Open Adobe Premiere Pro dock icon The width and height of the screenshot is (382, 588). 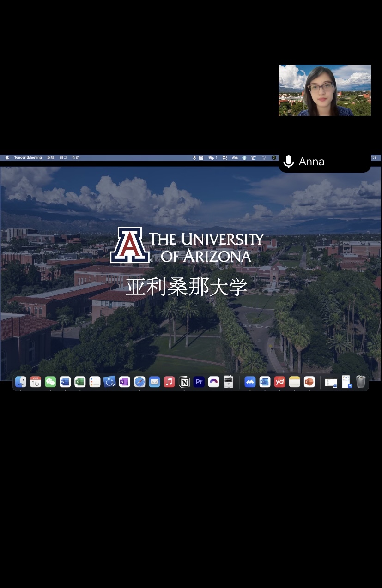[199, 382]
